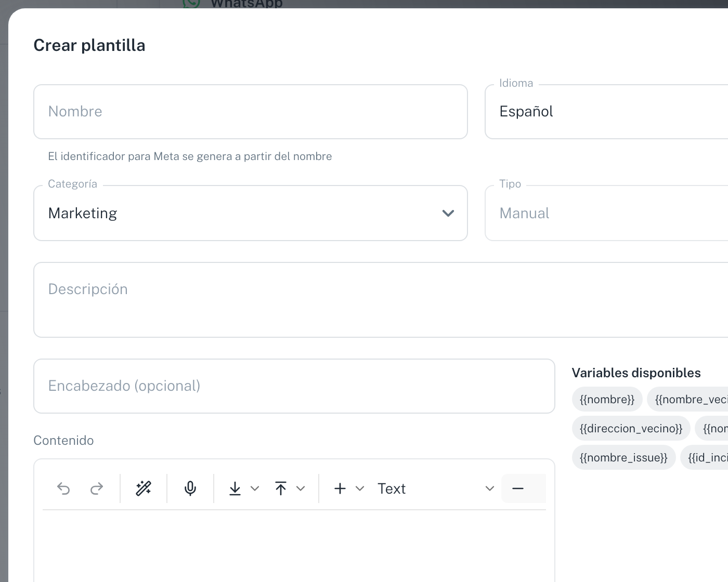Image resolution: width=728 pixels, height=582 pixels.
Task: Click the Crear plantilla heading
Action: coord(89,45)
